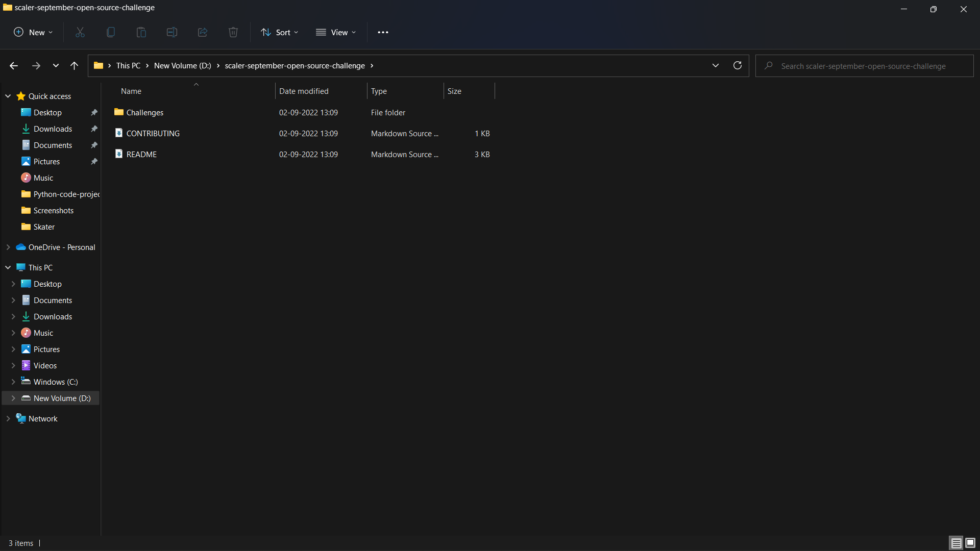Click the Copy icon in toolbar
The image size is (980, 551).
(x=111, y=32)
